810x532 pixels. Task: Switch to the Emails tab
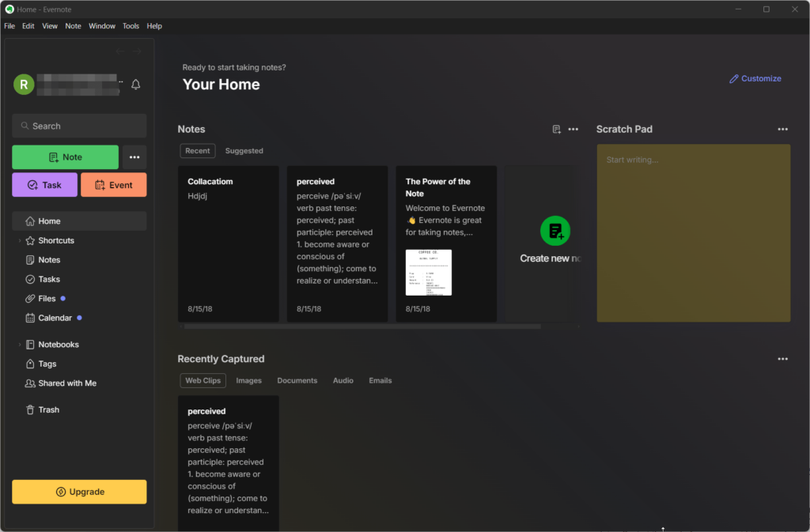coord(380,380)
